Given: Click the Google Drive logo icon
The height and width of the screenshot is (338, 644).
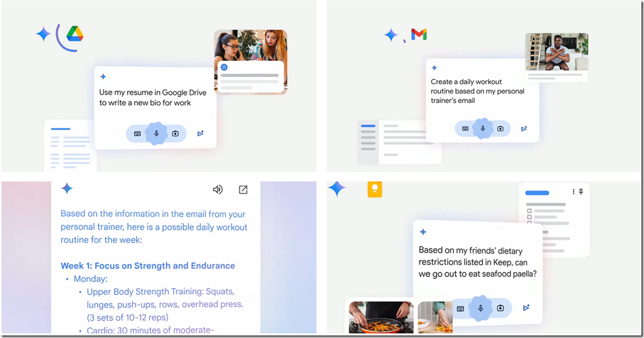Looking at the screenshot, I should (x=75, y=34).
